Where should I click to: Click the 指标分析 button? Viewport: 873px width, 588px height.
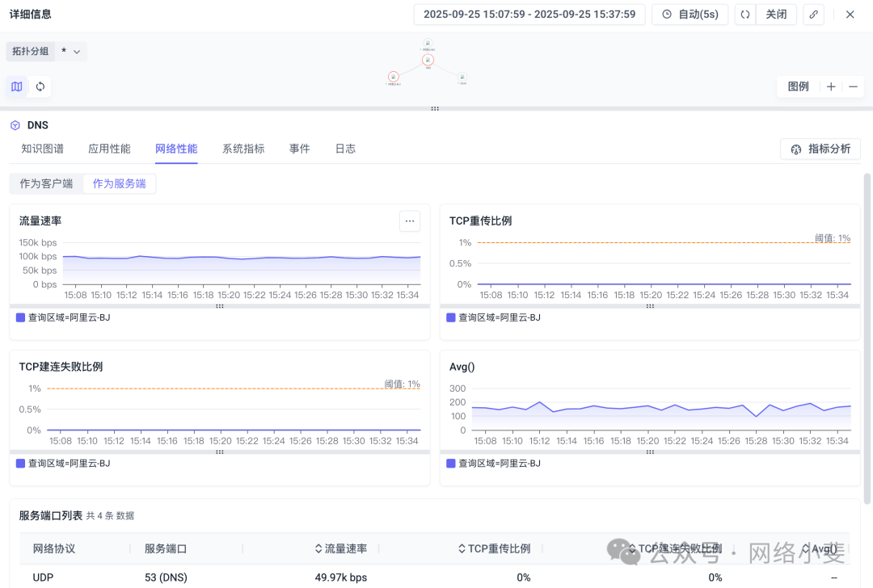pos(820,149)
